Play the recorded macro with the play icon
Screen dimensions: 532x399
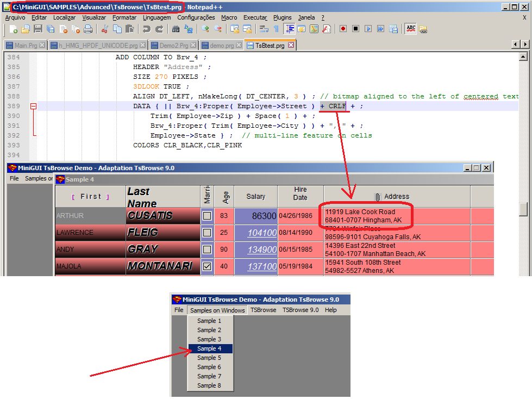(368, 29)
